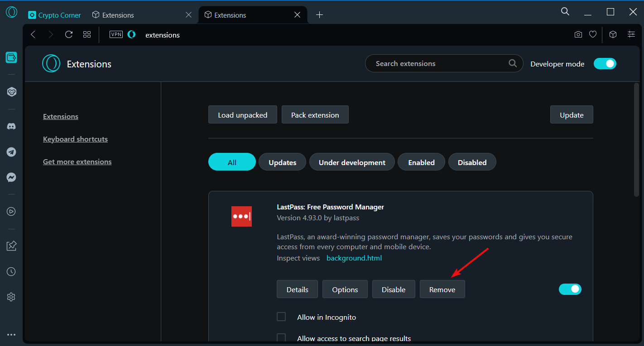Open Settings gear in the sidebar

coord(11,297)
